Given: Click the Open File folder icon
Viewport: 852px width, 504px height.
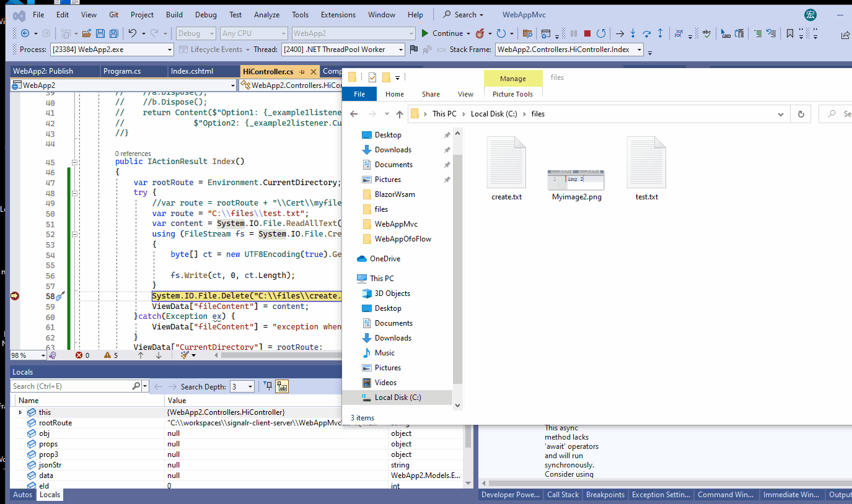Looking at the screenshot, I should (87, 33).
